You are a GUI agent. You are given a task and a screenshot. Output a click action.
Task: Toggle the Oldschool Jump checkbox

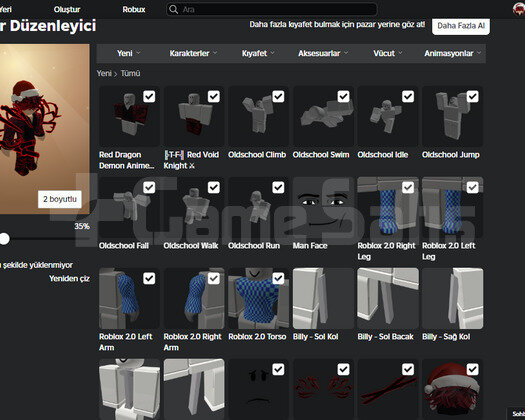click(x=472, y=96)
